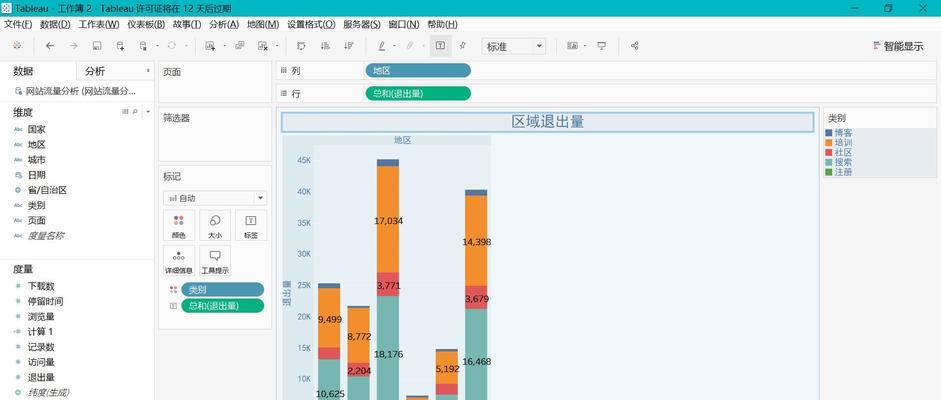Click the 注册 legend color swatch
This screenshot has width=941, height=400.
pyautogui.click(x=829, y=172)
